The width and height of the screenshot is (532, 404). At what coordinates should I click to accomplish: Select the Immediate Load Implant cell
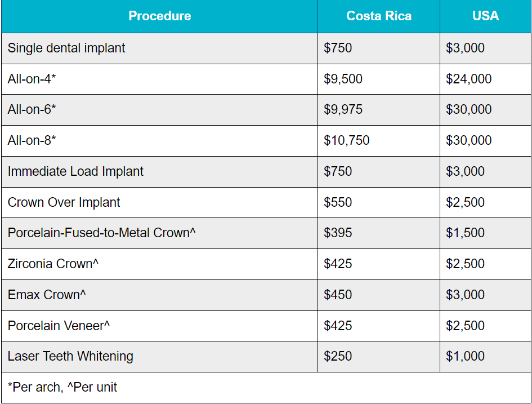75,171
